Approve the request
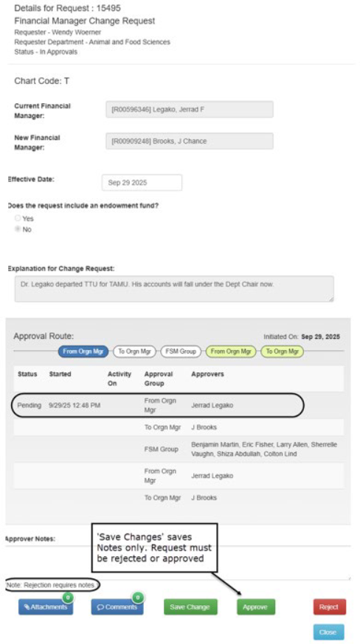The height and width of the screenshot is (644, 360). 256,607
